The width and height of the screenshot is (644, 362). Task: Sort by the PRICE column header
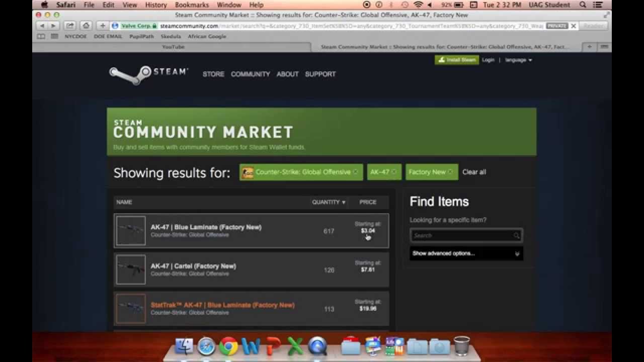368,202
